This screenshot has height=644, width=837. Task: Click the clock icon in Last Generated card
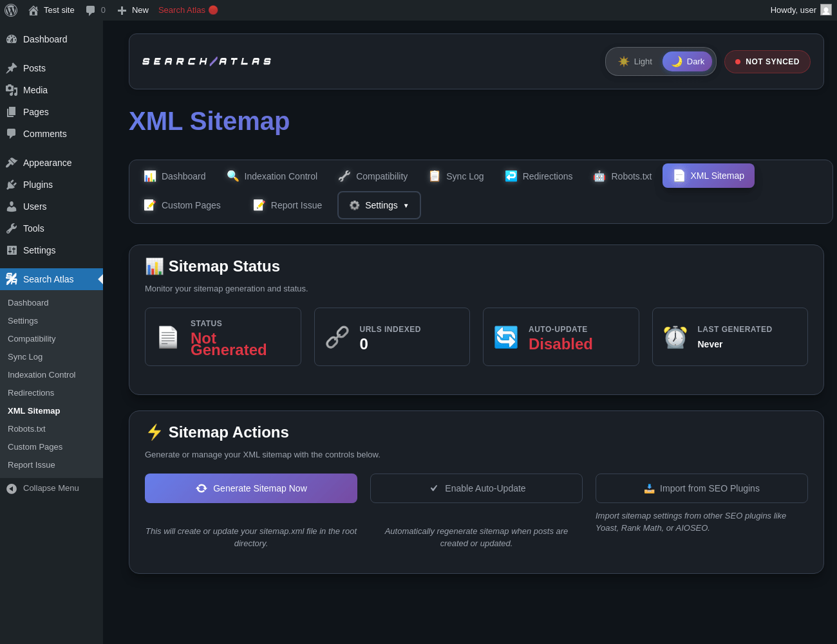point(675,337)
